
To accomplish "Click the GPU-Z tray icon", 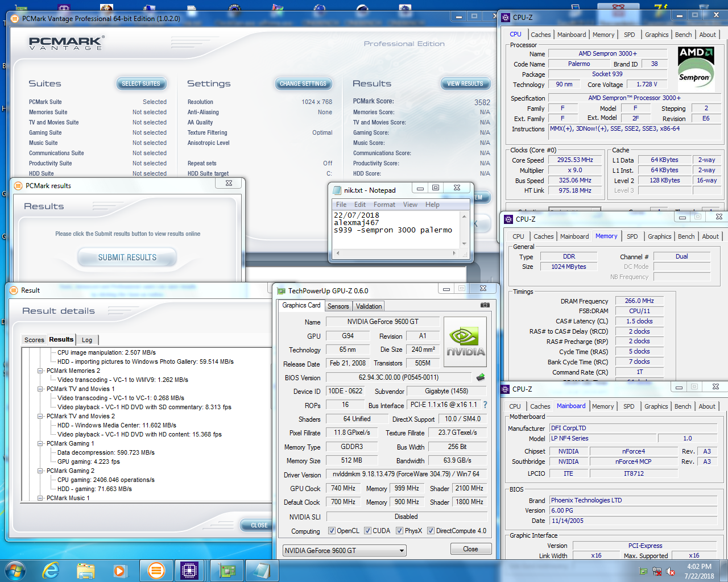I will point(643,571).
